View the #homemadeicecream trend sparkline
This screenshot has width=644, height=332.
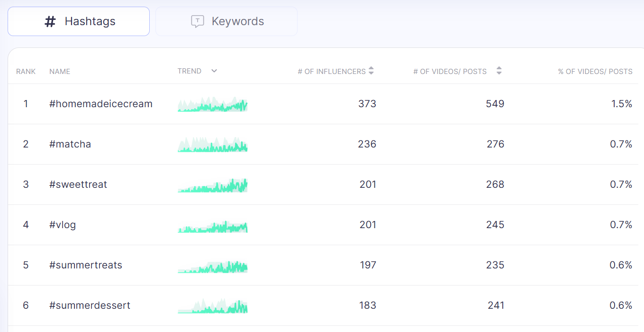click(x=212, y=104)
